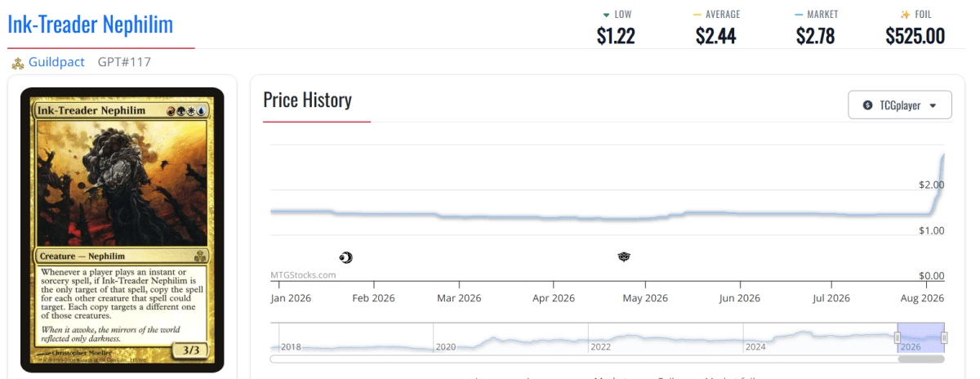Screen dimensions: 980x379
Task: Click the green low price arrow icon
Action: point(605,15)
